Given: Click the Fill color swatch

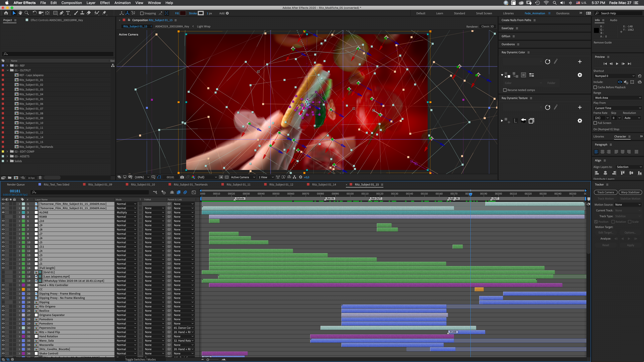Looking at the screenshot, I should [183, 13].
